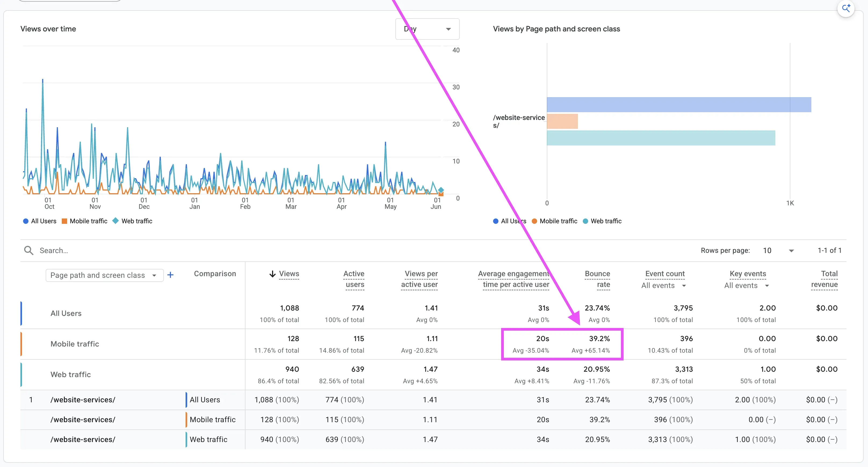Click the teal Web traffic bar

point(661,138)
